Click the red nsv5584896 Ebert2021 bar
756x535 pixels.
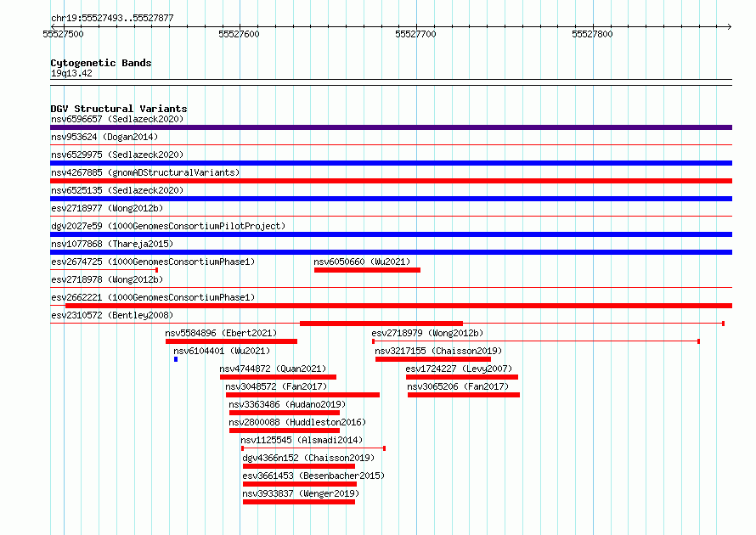point(231,341)
